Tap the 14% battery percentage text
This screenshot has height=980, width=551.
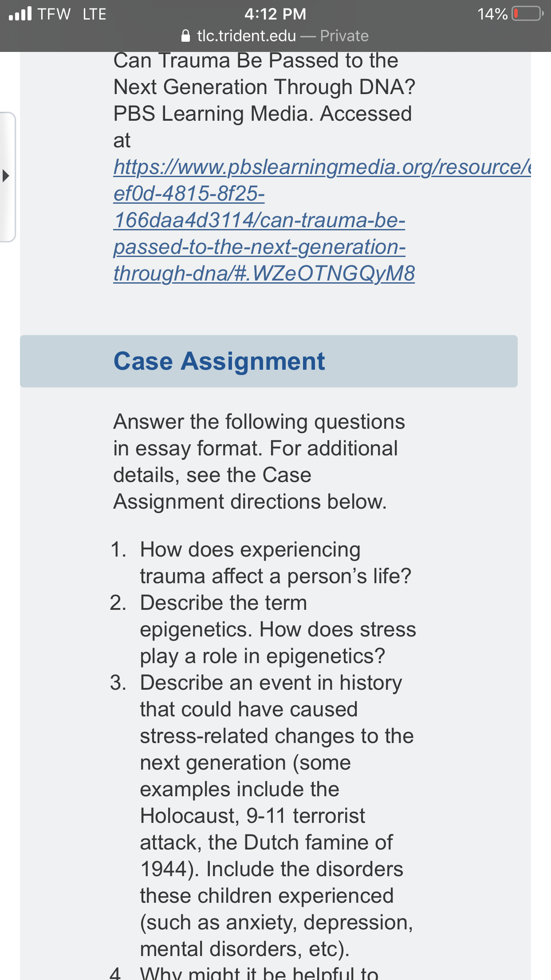(492, 14)
